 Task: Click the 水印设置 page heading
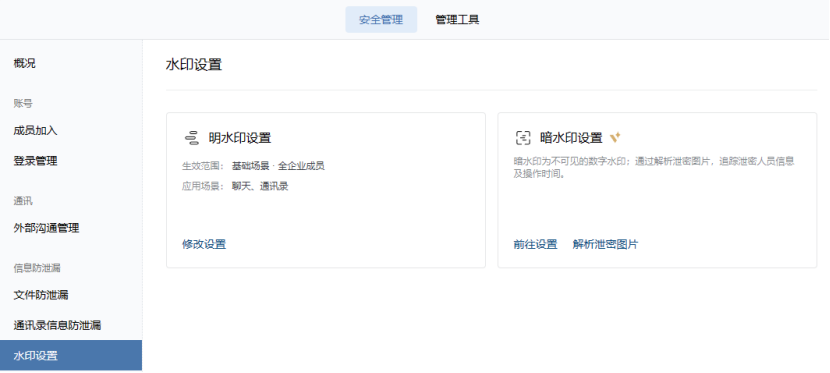pos(194,65)
